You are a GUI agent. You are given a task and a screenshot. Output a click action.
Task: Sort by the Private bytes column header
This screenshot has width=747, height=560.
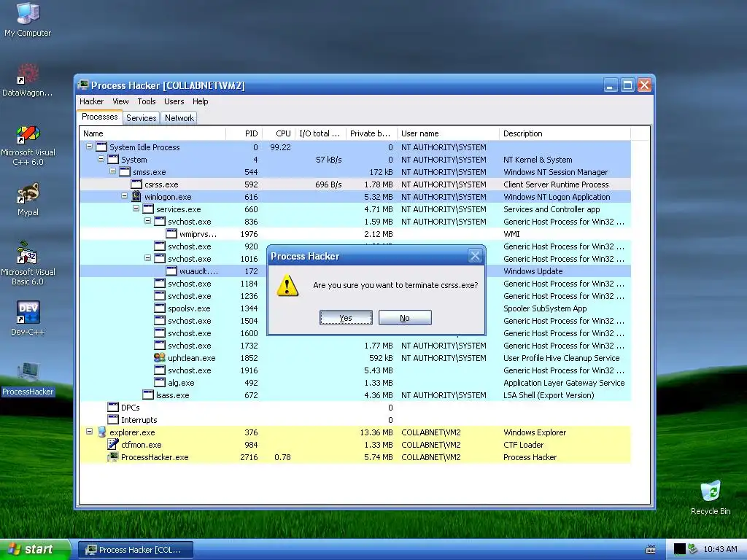(371, 133)
